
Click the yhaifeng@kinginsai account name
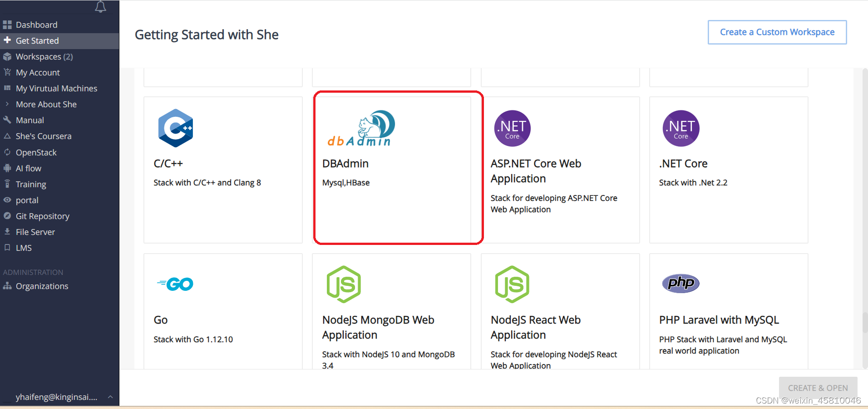[56, 397]
